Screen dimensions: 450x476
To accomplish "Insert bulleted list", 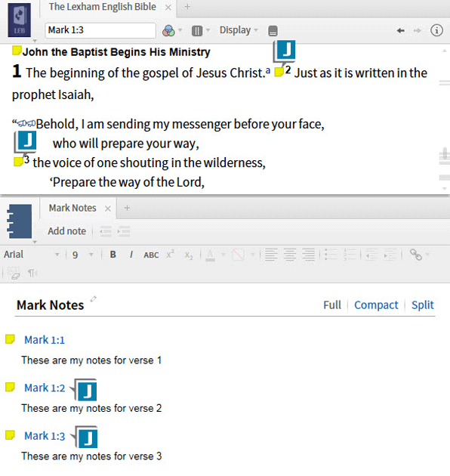I will pos(330,255).
